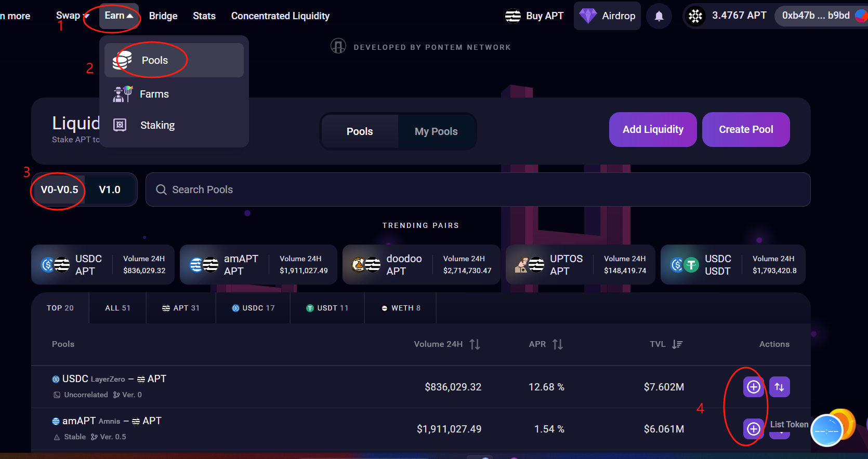Click the Search Pools input field

pyautogui.click(x=478, y=190)
